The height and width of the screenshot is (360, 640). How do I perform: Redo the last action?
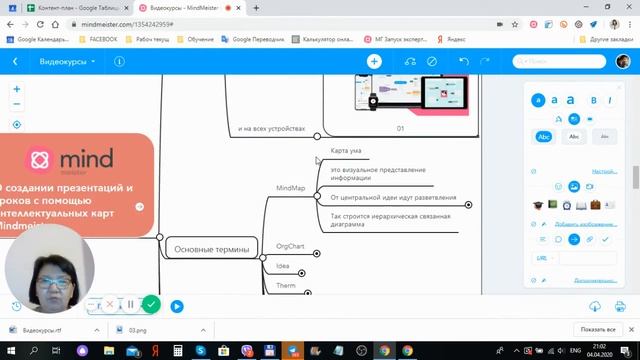click(x=485, y=62)
